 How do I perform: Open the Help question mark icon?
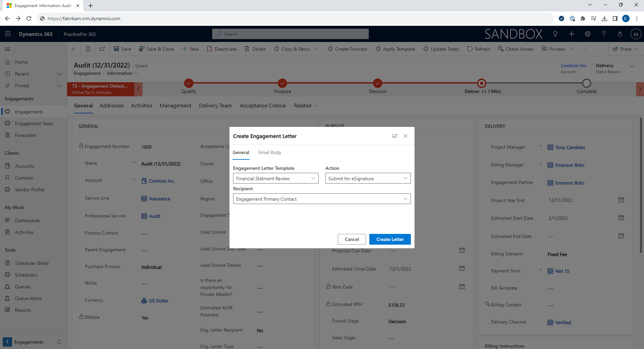pos(603,34)
